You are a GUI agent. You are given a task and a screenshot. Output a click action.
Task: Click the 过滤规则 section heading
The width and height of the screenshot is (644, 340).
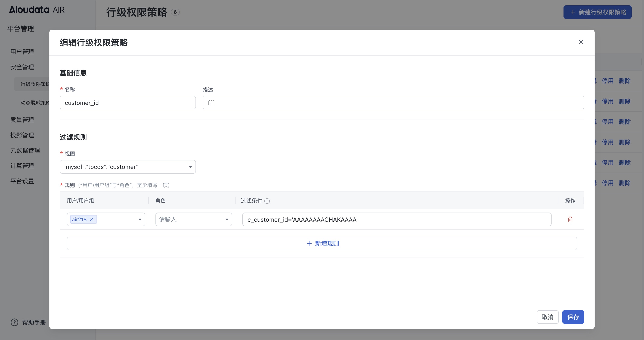(73, 137)
